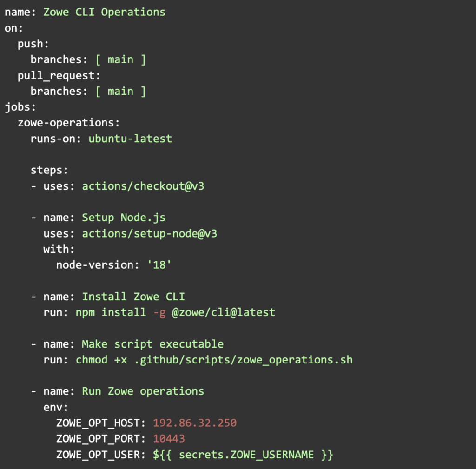Click the workflow name 'Zowe CLI Operations'
Viewport: 476px width, 469px height.
point(104,12)
